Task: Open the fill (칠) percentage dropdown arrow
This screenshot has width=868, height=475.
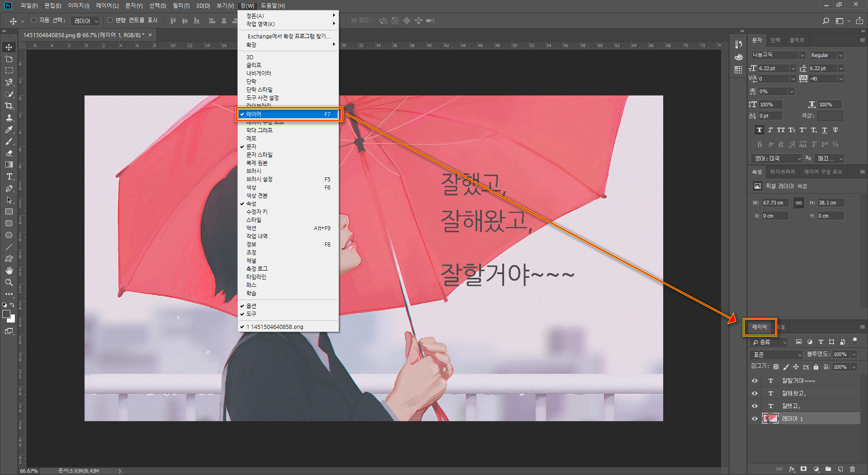Action: click(854, 367)
